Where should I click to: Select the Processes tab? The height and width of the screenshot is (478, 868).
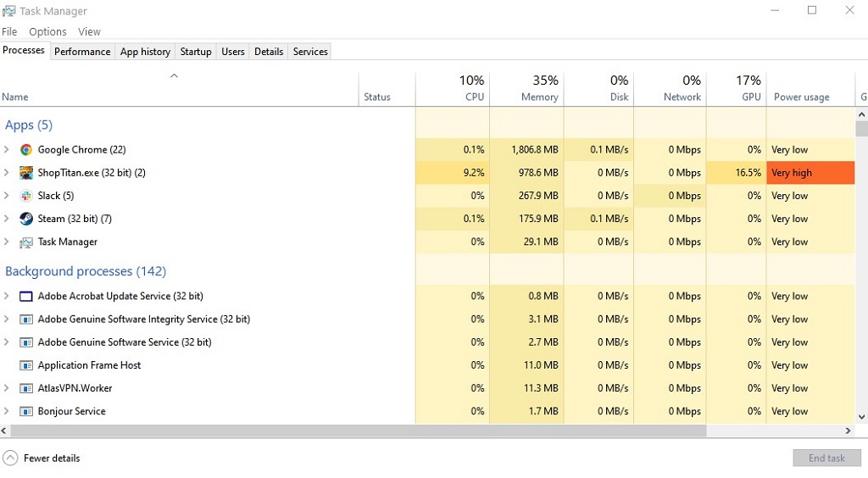[24, 50]
